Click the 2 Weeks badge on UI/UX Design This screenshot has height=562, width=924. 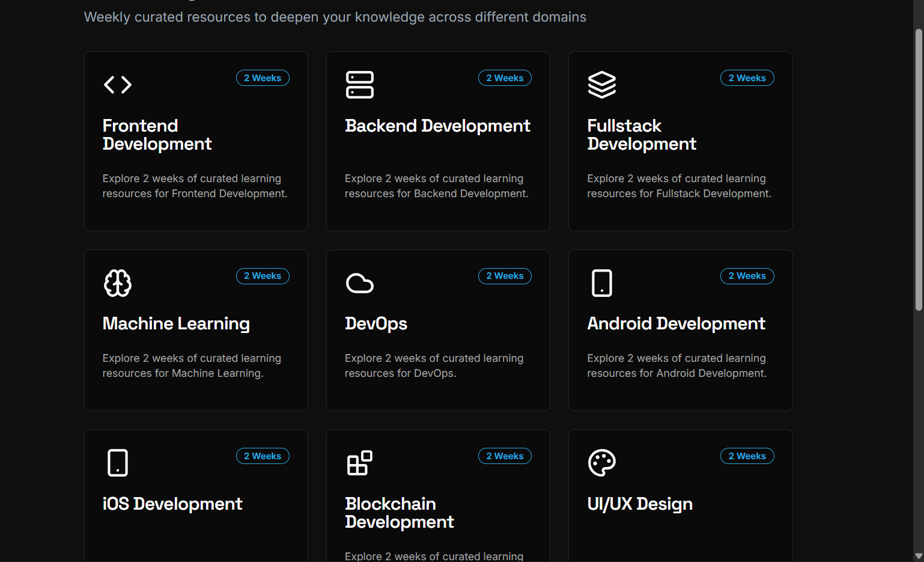(x=747, y=456)
